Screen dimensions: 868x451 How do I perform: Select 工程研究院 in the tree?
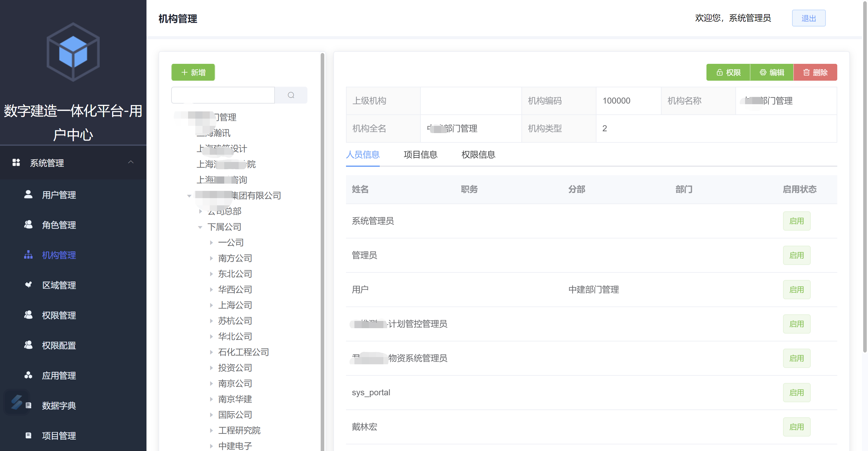[239, 431]
